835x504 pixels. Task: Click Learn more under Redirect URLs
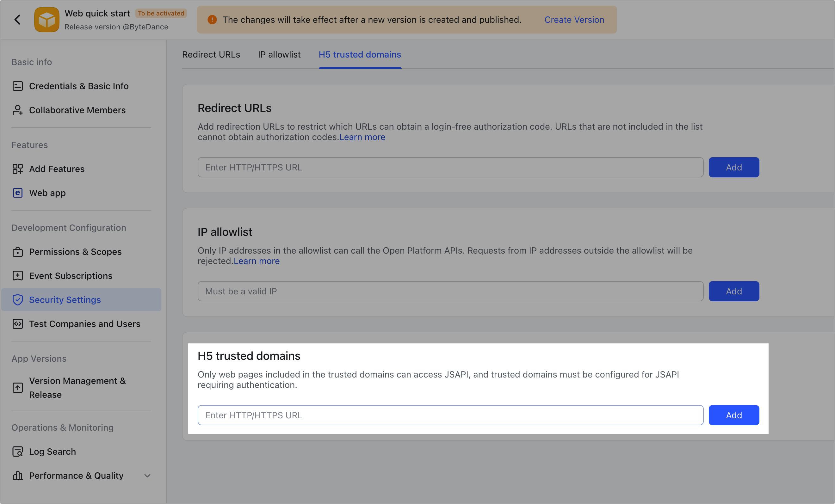[x=362, y=137]
